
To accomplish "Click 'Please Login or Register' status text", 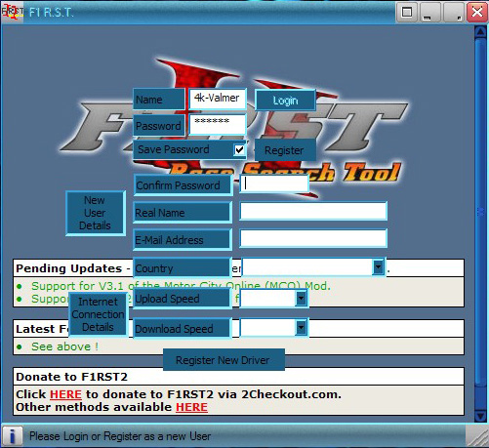I will coord(120,436).
